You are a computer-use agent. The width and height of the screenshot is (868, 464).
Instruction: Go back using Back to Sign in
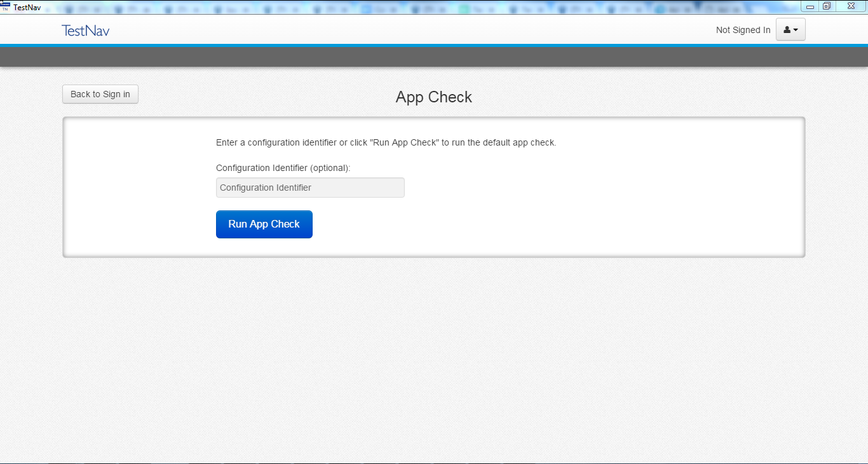pyautogui.click(x=100, y=94)
